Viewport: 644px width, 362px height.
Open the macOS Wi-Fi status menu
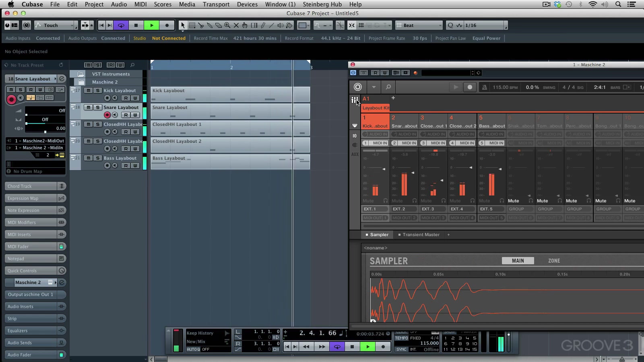[x=592, y=4]
